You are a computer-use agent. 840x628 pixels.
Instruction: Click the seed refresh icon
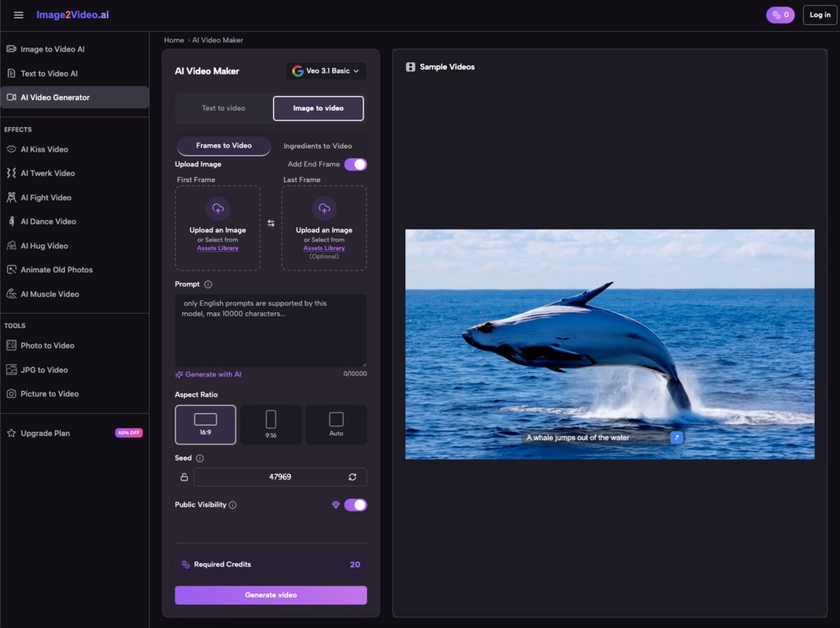(x=352, y=476)
